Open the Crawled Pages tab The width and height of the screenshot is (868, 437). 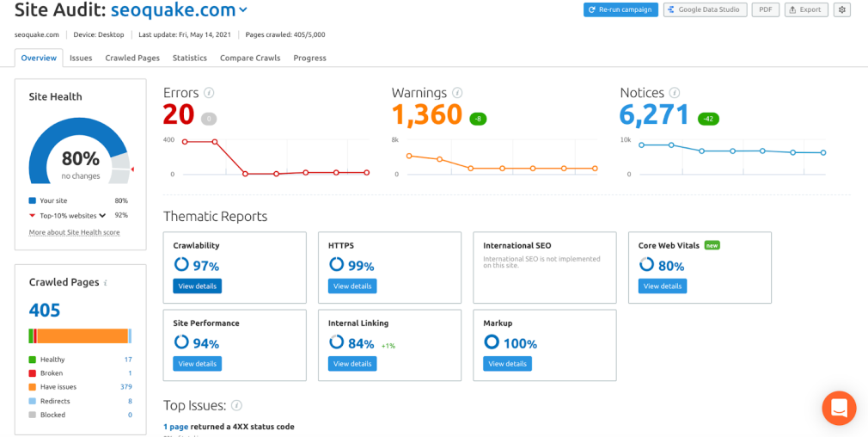[x=132, y=58]
